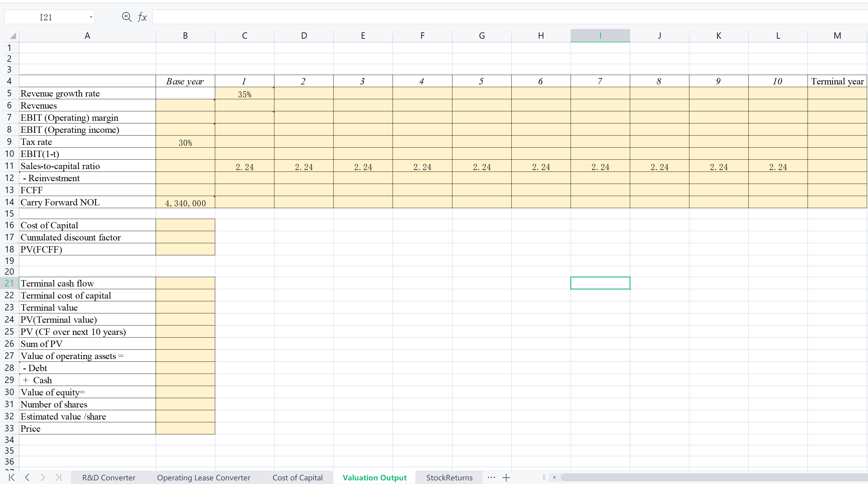868x484 pixels.
Task: Click inside the formula bar input
Action: pyautogui.click(x=505, y=17)
